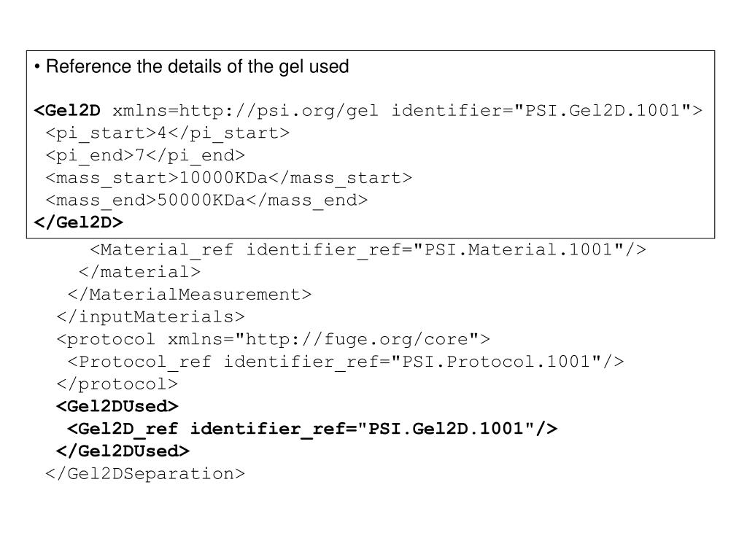Click the bold Gel2D_ref identifier_ref line
Image resolution: width=747 pixels, height=560 pixels.
pyautogui.click(x=312, y=429)
